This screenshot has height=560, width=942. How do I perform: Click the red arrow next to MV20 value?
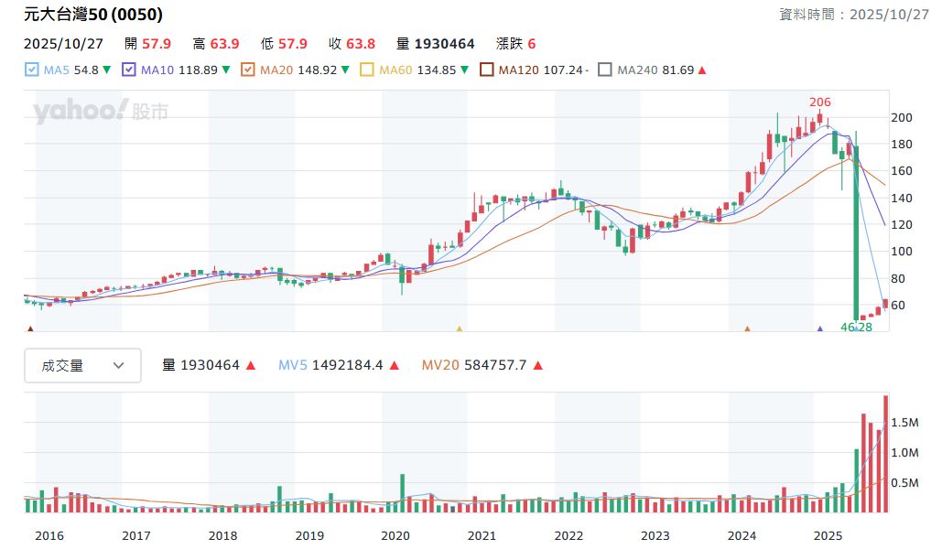pyautogui.click(x=538, y=365)
